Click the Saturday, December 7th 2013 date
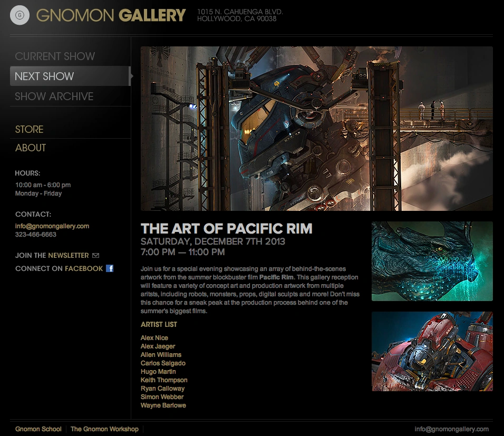The height and width of the screenshot is (436, 504). [213, 241]
